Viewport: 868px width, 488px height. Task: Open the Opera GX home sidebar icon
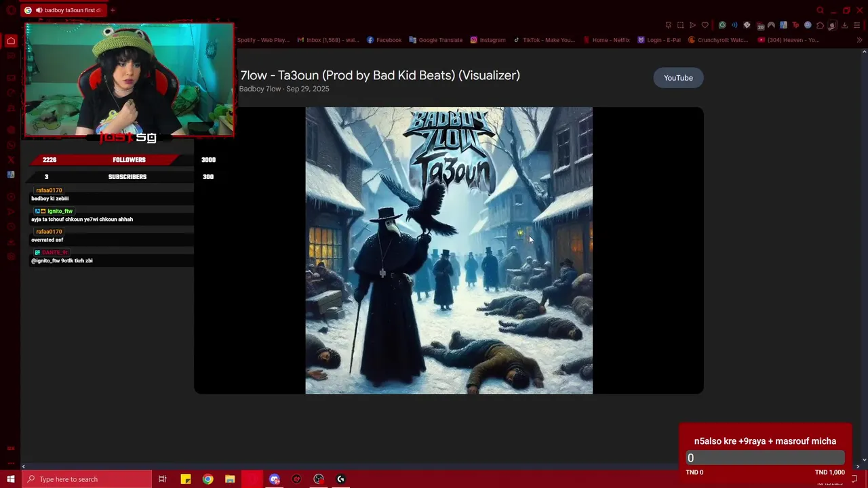[x=11, y=41]
